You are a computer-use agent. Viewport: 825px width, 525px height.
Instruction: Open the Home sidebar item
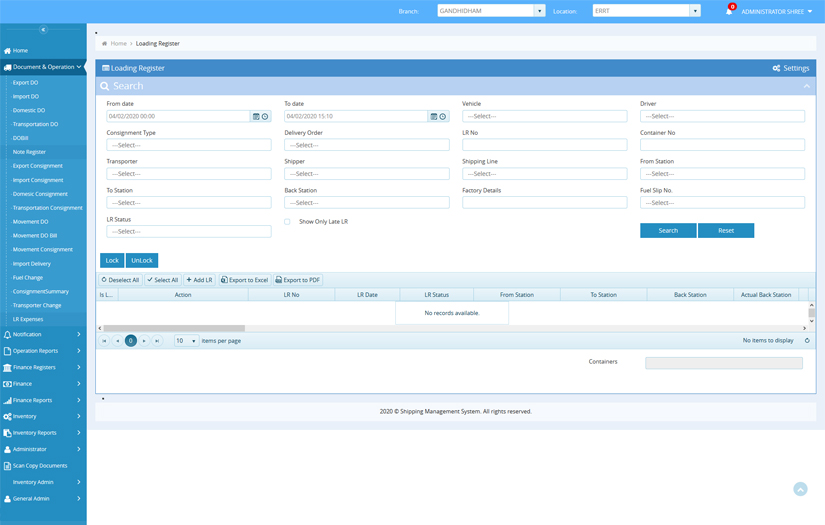click(x=43, y=51)
